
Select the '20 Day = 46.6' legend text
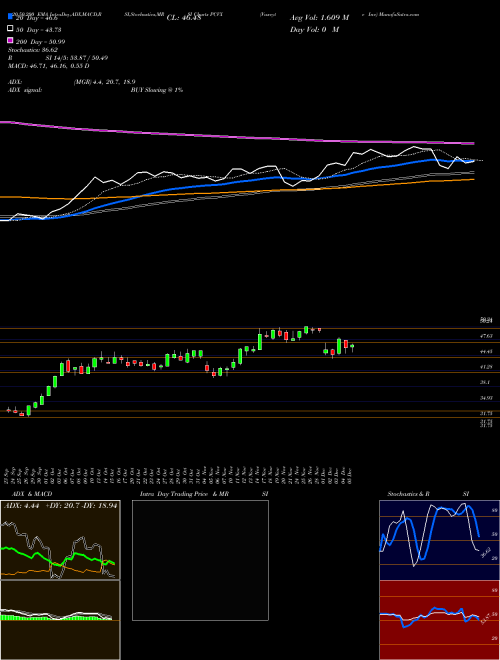click(x=37, y=18)
